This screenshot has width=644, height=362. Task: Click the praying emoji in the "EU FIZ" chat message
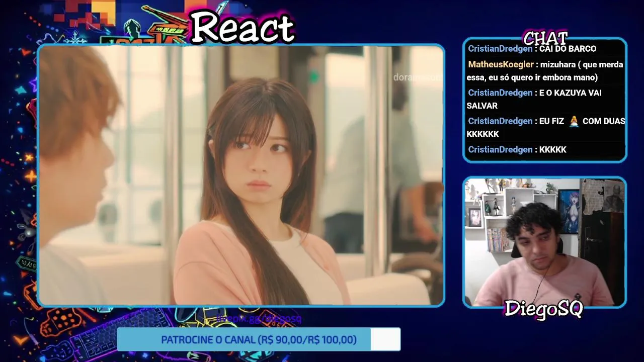tap(574, 121)
